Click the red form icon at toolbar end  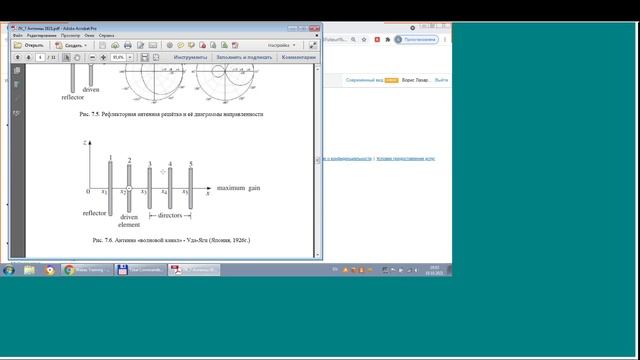[235, 45]
